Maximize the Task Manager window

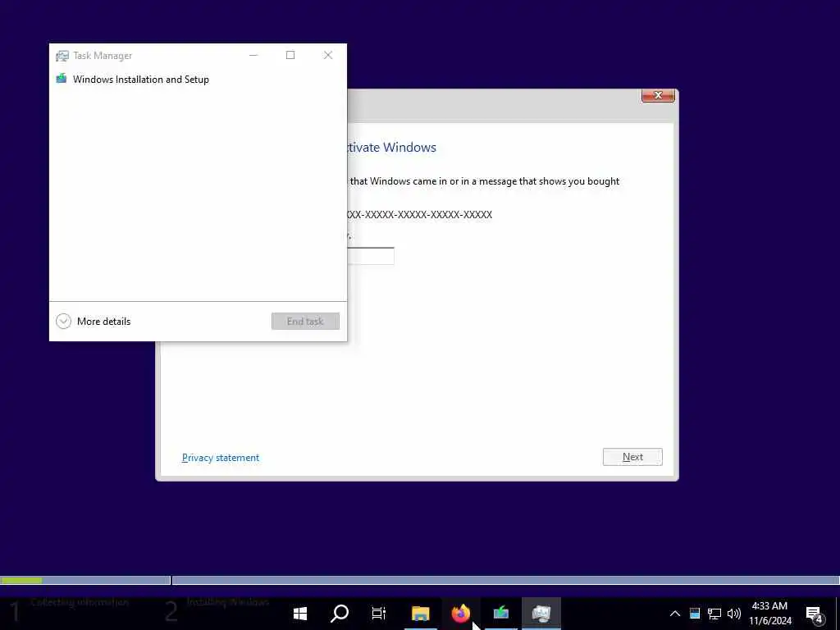[290, 55]
